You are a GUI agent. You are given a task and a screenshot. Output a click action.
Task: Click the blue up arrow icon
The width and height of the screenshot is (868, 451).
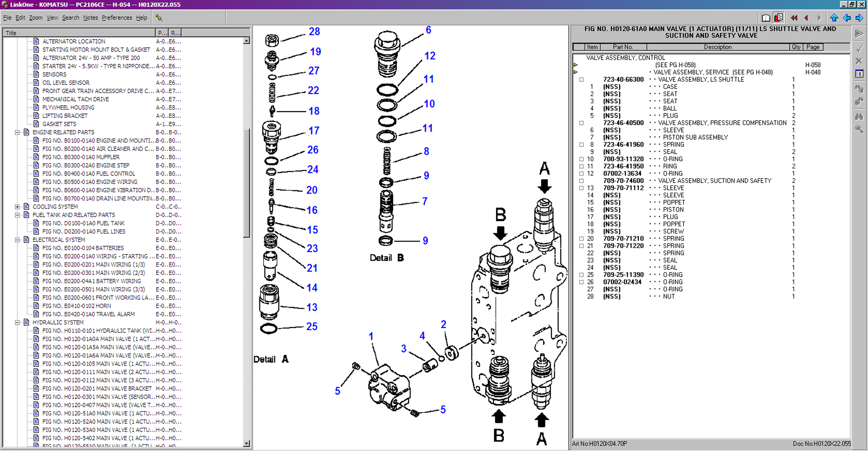pyautogui.click(x=834, y=18)
